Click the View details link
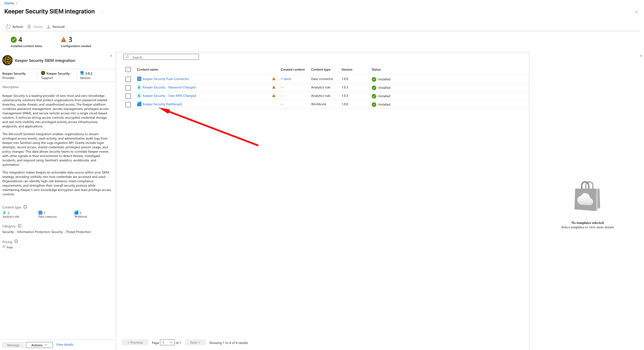The height and width of the screenshot is (350, 644). coord(65,345)
